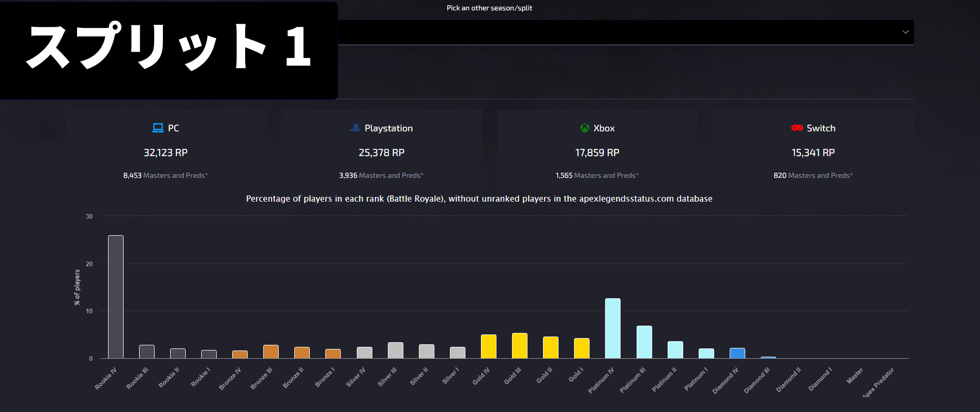Click the Bronze I bar
Image resolution: width=980 pixels, height=412 pixels.
tap(333, 354)
